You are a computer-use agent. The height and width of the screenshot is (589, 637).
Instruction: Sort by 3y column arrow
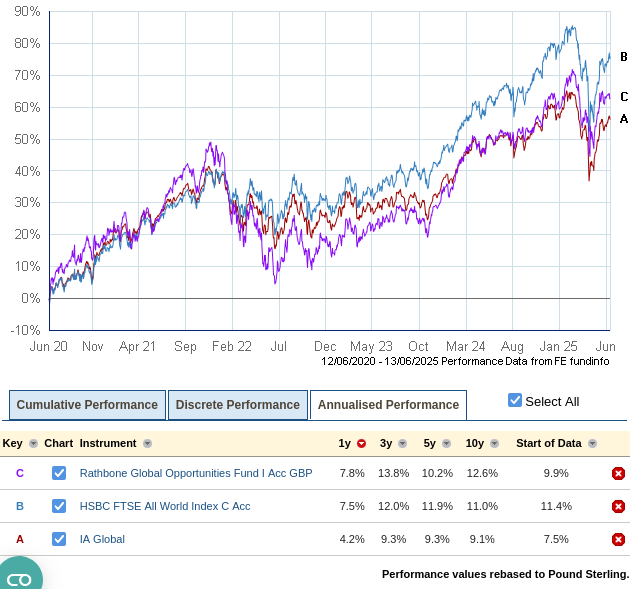click(x=403, y=443)
